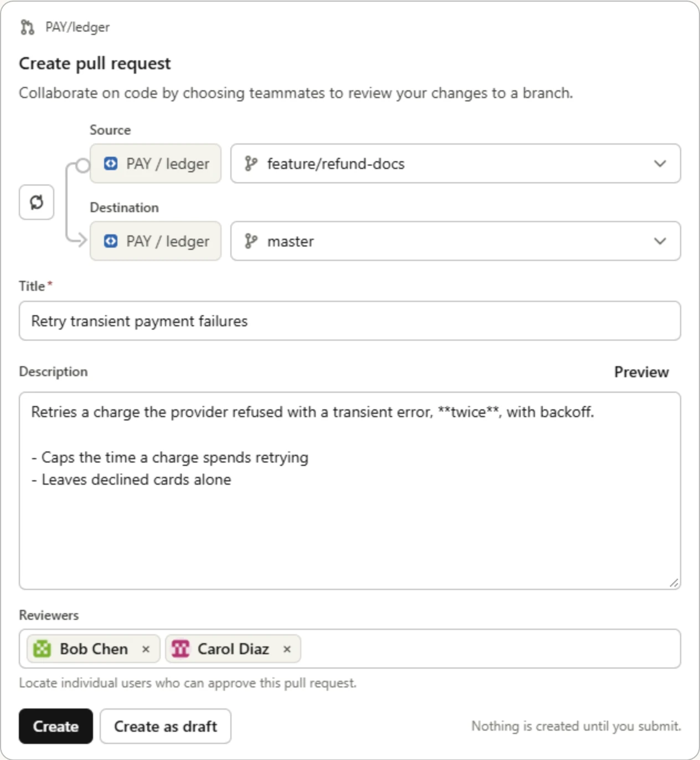Remove Carol Diaz from reviewers
This screenshot has height=760, width=700.
click(x=287, y=649)
